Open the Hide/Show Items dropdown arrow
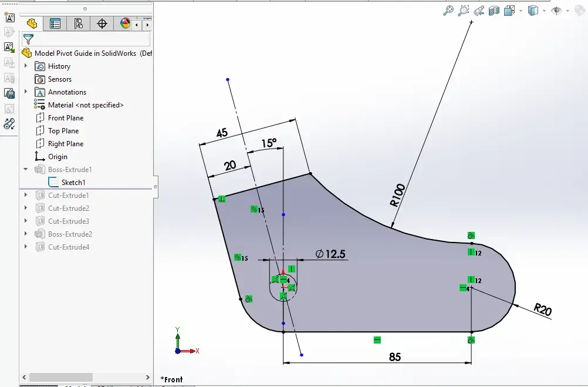This screenshot has width=588, height=387. 567,11
